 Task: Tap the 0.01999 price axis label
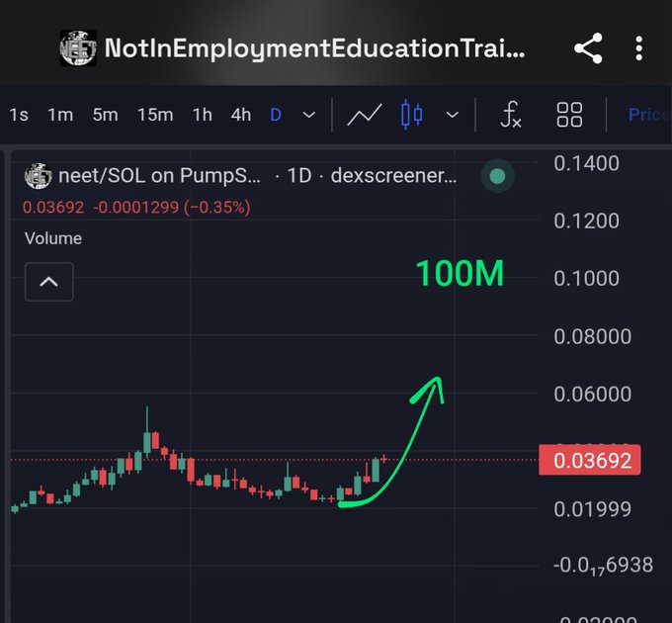pos(592,509)
